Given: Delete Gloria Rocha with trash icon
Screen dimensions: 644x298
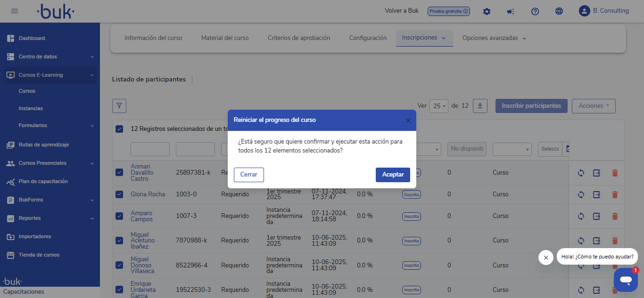Looking at the screenshot, I should 614,194.
